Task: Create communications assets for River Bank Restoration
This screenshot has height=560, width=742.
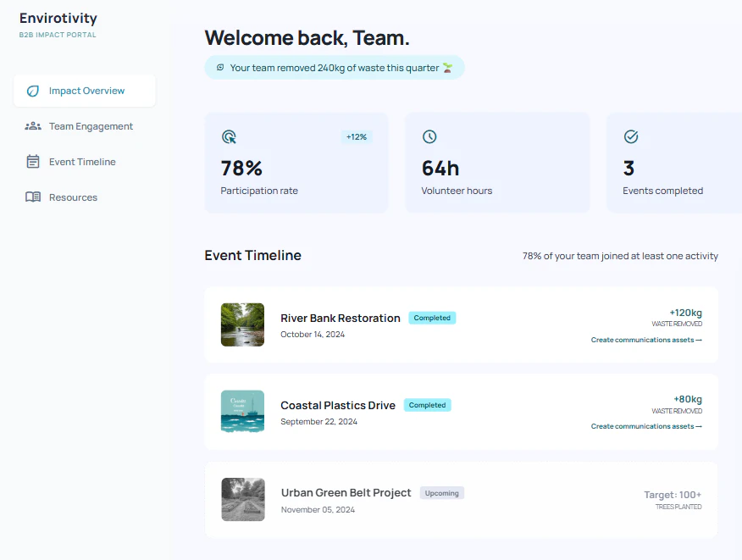Action: pos(646,340)
